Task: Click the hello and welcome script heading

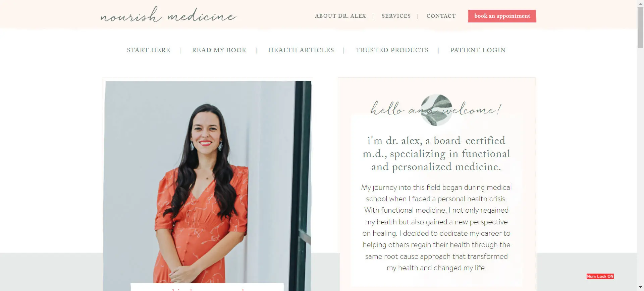Action: pos(436,109)
